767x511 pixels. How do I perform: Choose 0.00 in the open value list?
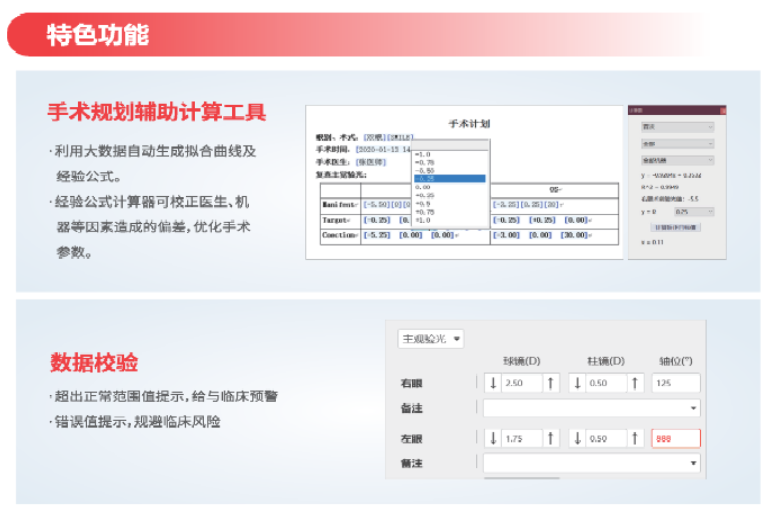423,187
